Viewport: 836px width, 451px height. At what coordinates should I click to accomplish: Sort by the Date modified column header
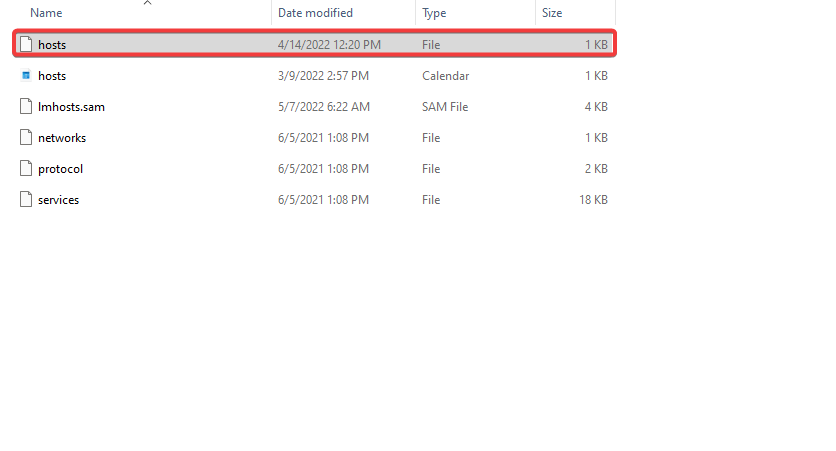(315, 13)
